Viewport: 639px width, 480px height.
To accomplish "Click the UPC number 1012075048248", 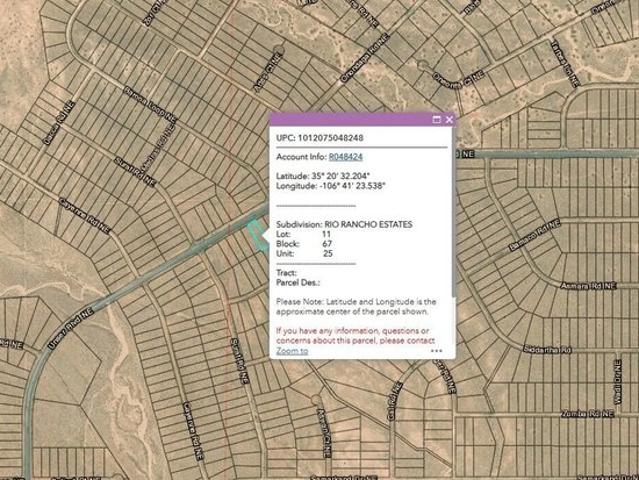I will coord(331,138).
